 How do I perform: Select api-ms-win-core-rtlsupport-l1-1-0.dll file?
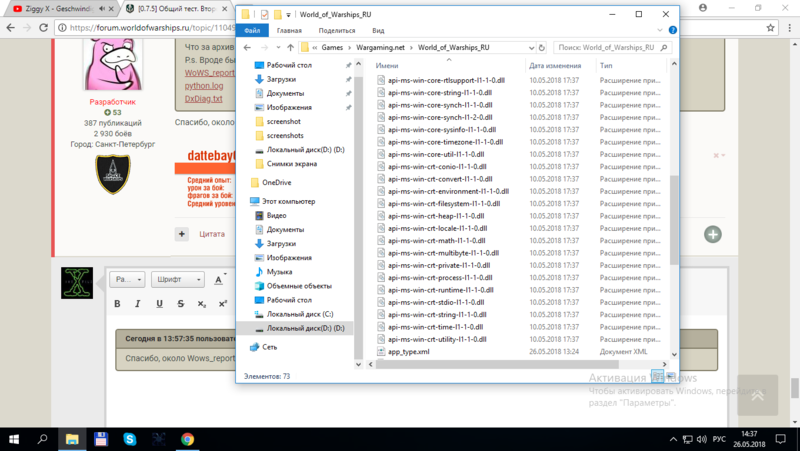tap(446, 80)
